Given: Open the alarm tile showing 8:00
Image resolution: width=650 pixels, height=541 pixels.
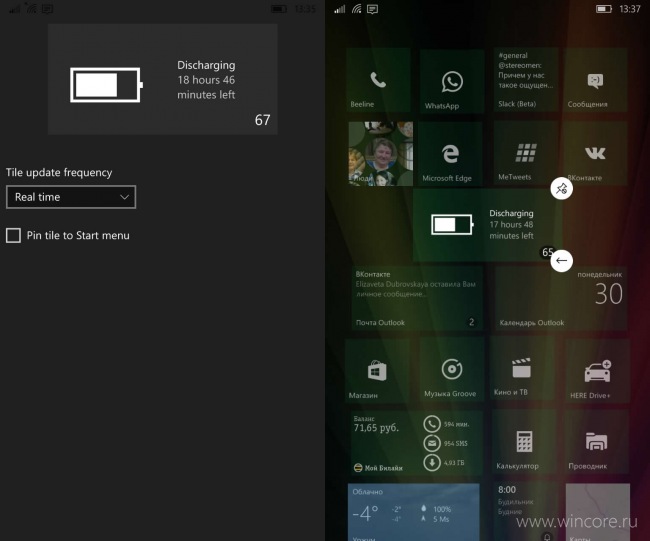Looking at the screenshot, I should click(526, 512).
